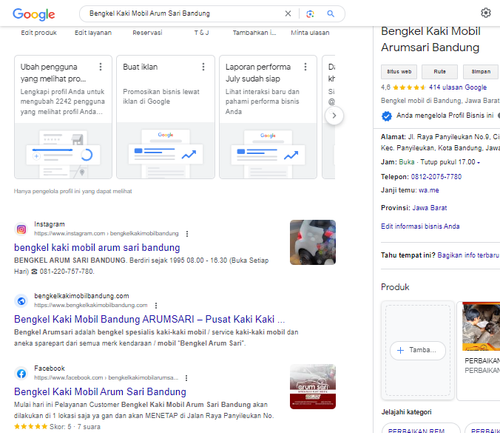Viewport: 500px width, 433px height.
Task: Select the PERBAIKAN REM category chip
Action: 421,428
